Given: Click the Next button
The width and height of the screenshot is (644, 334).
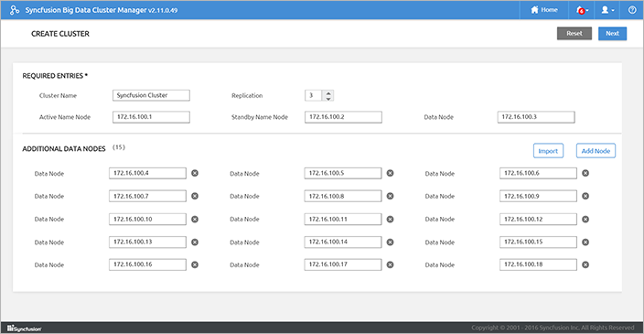Looking at the screenshot, I should click(612, 33).
